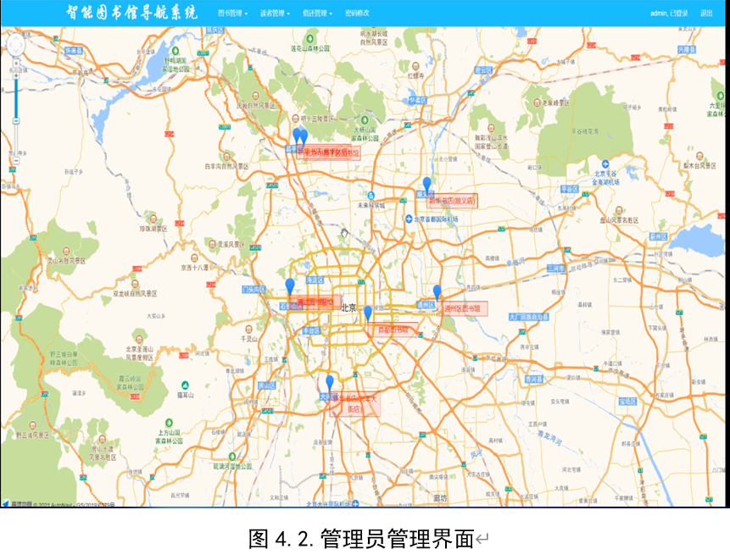Click the 首都图书馆 blue map marker
This screenshot has height=560, width=730.
369,312
